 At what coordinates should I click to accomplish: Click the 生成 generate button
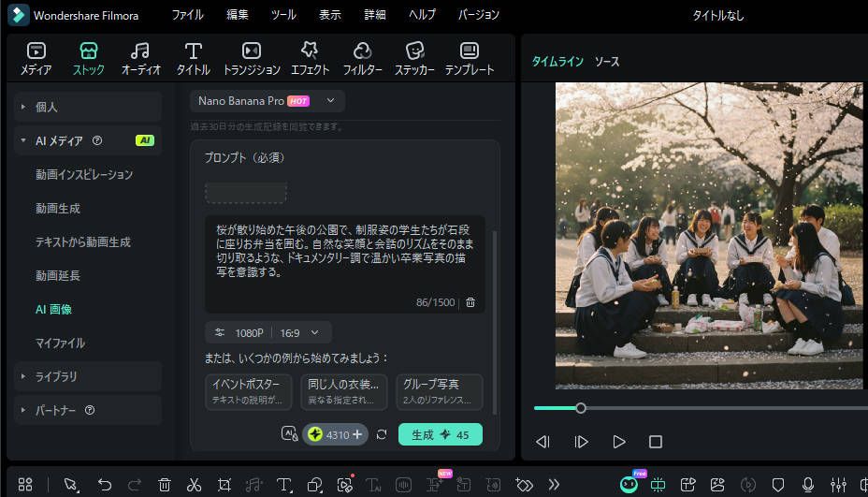440,434
